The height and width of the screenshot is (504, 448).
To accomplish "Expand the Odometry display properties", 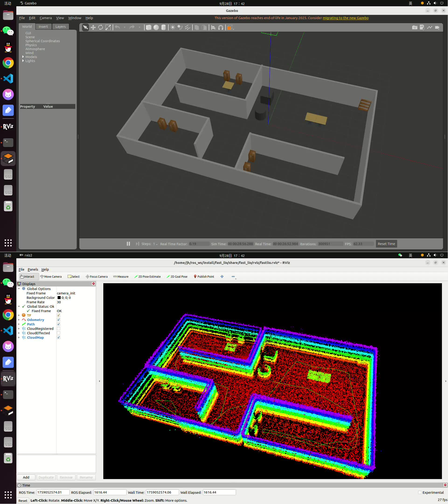I will click(x=19, y=320).
